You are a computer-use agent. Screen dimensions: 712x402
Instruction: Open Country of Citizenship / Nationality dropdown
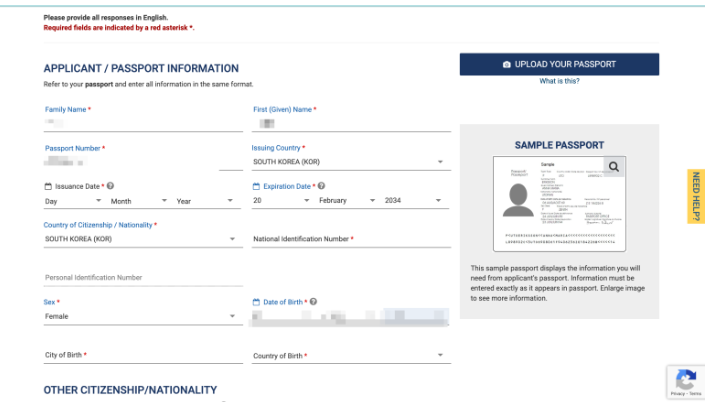pos(143,239)
